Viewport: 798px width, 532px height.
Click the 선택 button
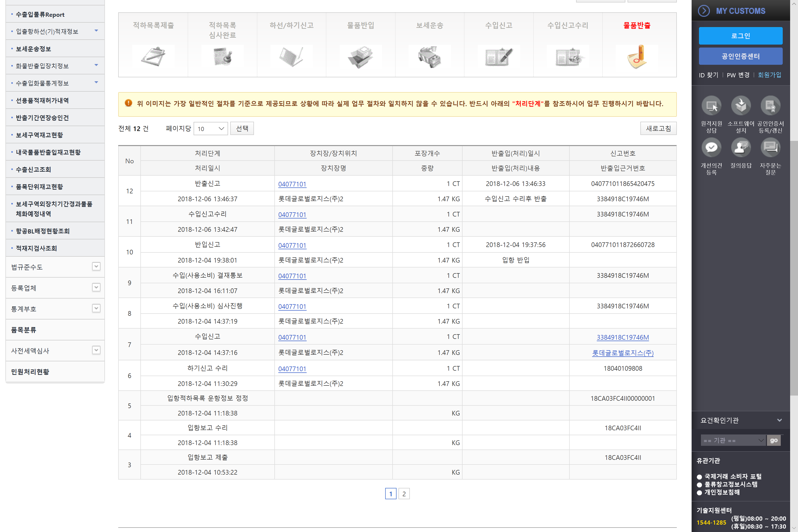click(x=242, y=128)
